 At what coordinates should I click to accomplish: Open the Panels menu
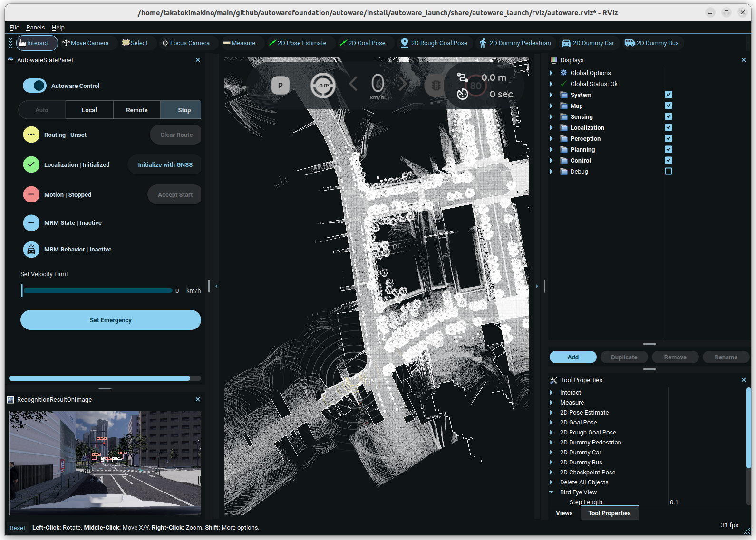coord(35,27)
